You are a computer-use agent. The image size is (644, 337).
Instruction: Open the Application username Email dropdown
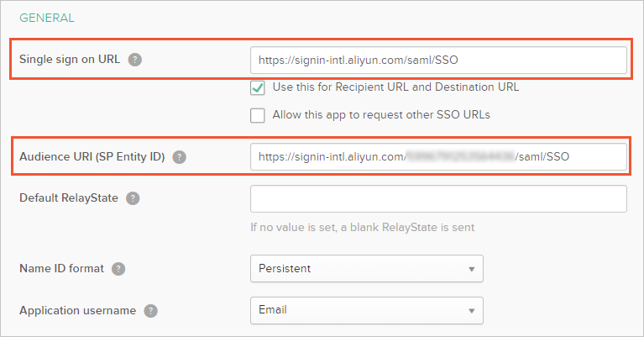[x=367, y=310]
